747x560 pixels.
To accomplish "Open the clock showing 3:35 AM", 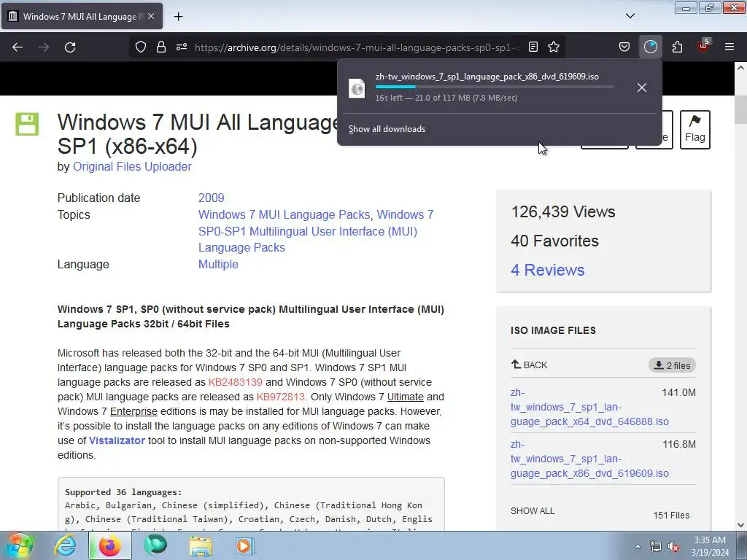I will click(710, 546).
